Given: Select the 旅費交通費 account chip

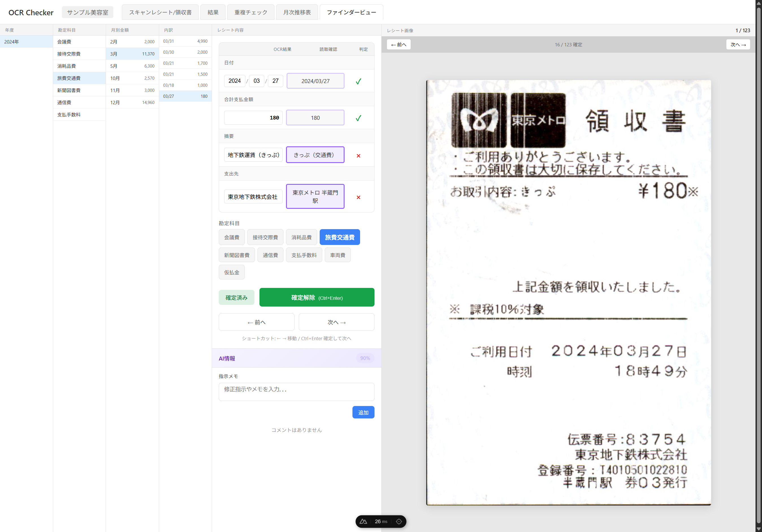Looking at the screenshot, I should pyautogui.click(x=339, y=237).
